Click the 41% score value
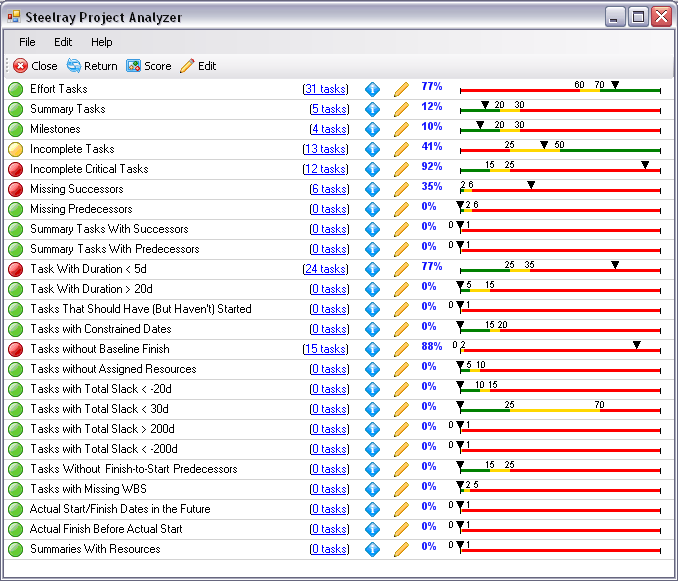 (x=432, y=147)
